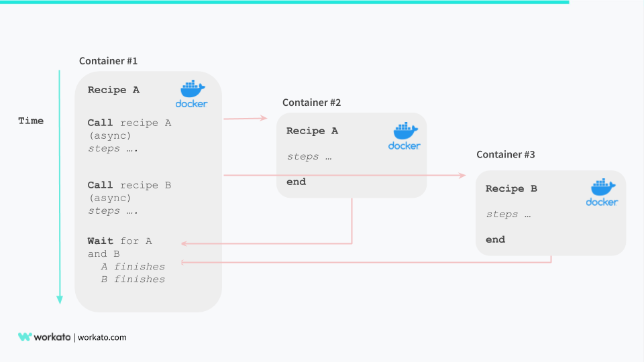This screenshot has height=362, width=644.
Task: Open the workato.com link
Action: tap(102, 337)
